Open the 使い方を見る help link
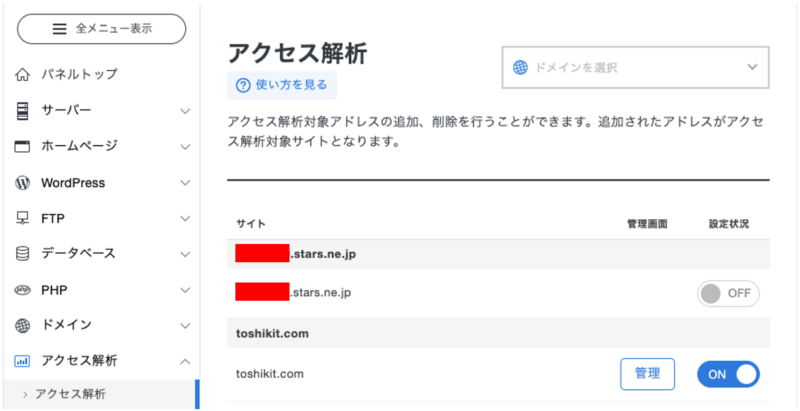This screenshot has height=411, width=800. click(x=282, y=85)
